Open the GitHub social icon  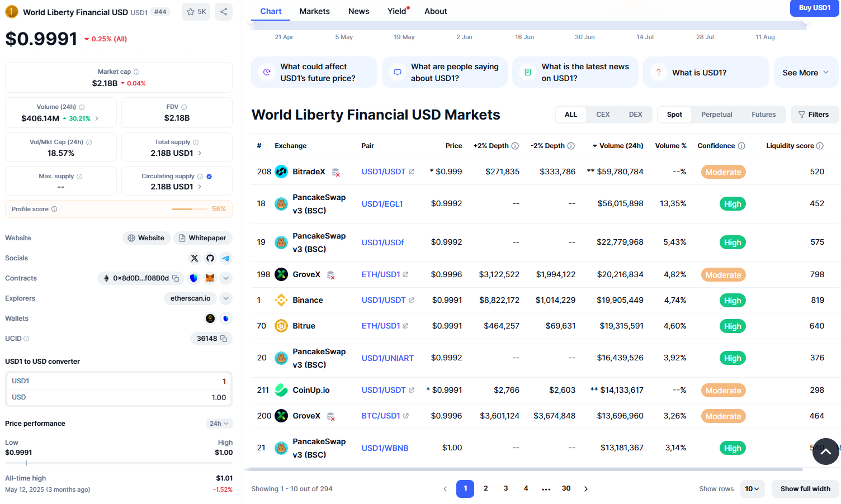pyautogui.click(x=210, y=258)
